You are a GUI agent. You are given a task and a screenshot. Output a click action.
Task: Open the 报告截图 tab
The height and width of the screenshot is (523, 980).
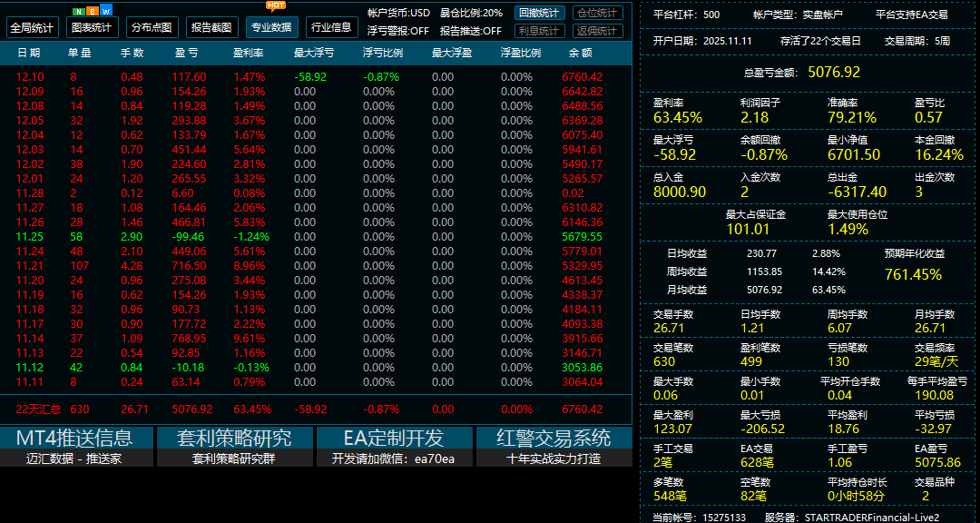(x=211, y=27)
